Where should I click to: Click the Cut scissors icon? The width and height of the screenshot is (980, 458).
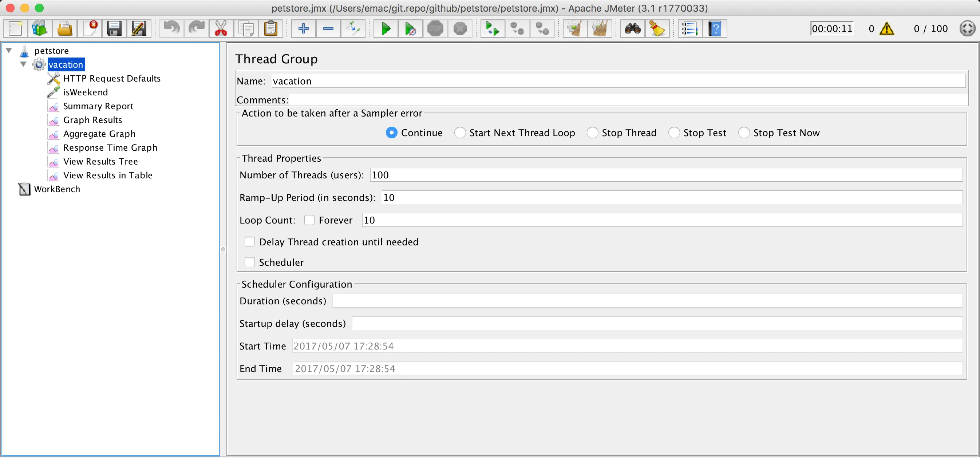coord(221,28)
